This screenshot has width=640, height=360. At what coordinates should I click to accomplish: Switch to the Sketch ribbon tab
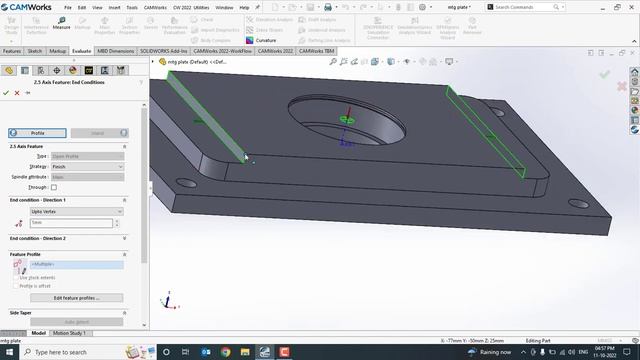[35, 51]
